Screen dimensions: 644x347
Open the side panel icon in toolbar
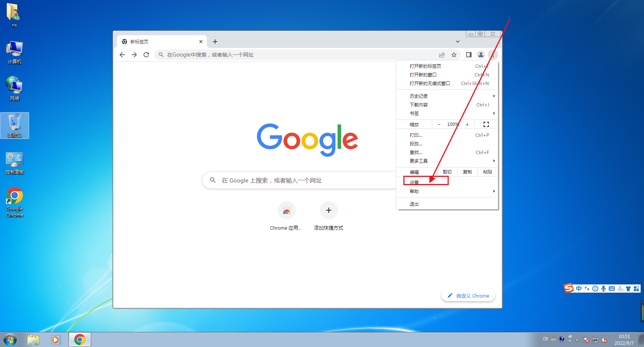(x=469, y=55)
